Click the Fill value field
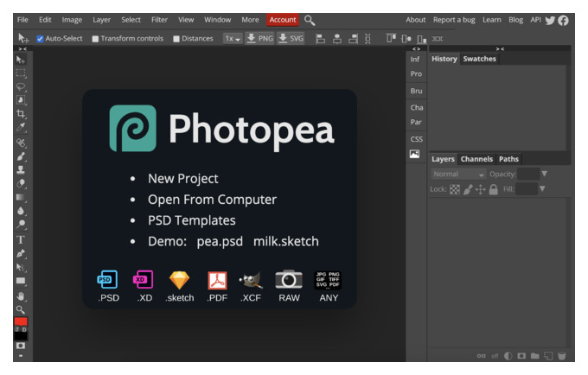This screenshot has height=375, width=588. 527,189
